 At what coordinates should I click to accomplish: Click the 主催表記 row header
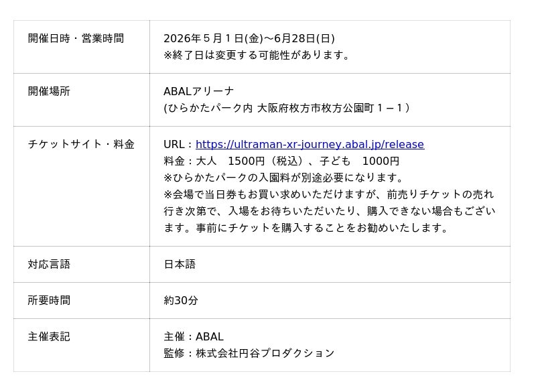pyautogui.click(x=49, y=337)
